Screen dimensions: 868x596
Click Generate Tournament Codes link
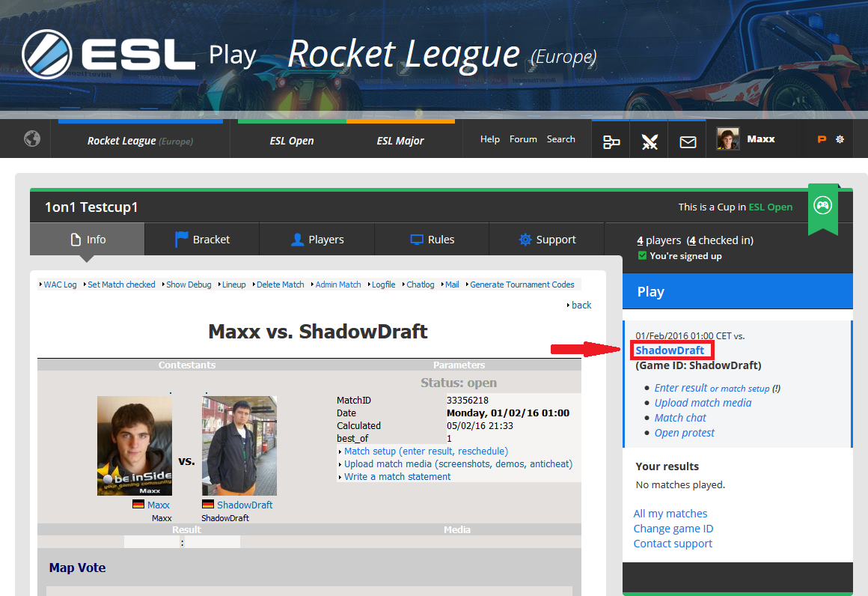[522, 285]
